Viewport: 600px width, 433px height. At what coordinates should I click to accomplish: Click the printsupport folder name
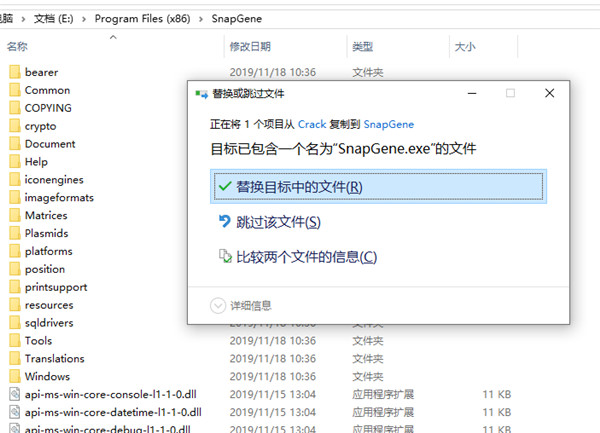[x=56, y=287]
